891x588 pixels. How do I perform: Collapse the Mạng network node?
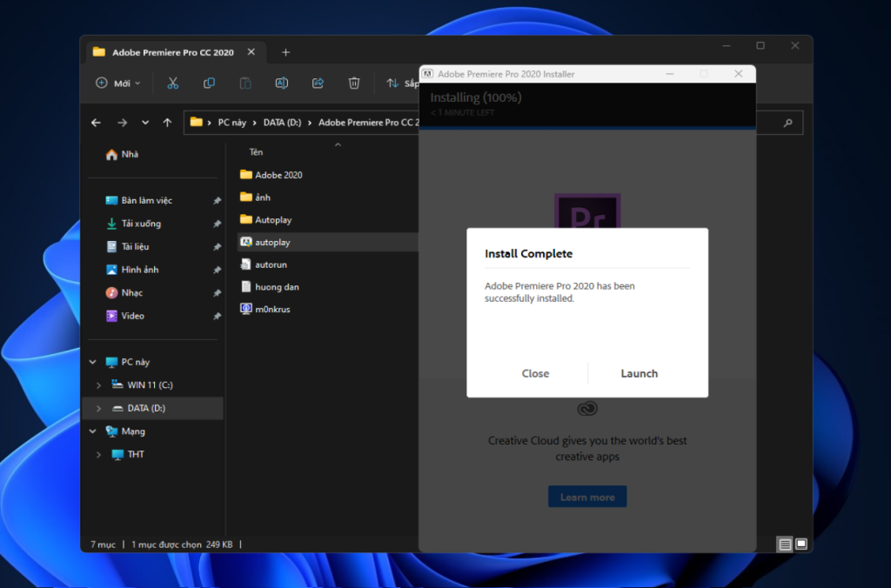click(92, 431)
